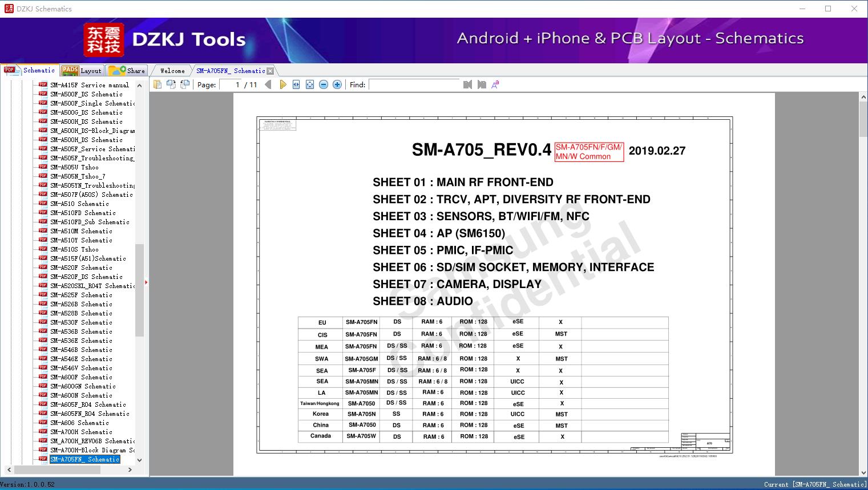Click the page number input field

(230, 84)
